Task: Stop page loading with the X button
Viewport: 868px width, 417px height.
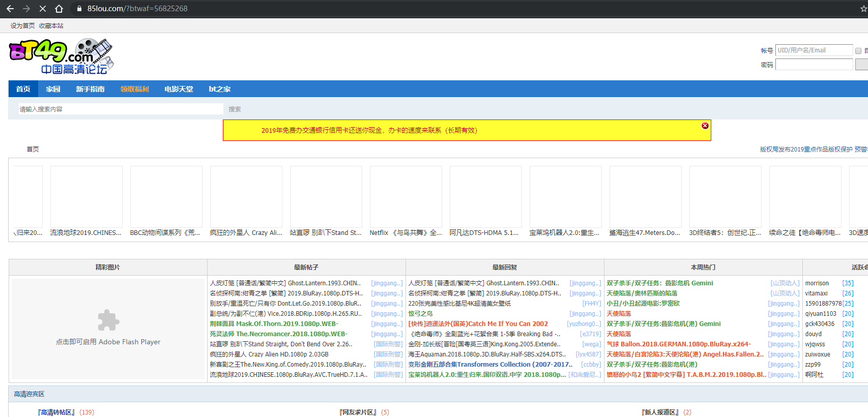Action: click(43, 9)
